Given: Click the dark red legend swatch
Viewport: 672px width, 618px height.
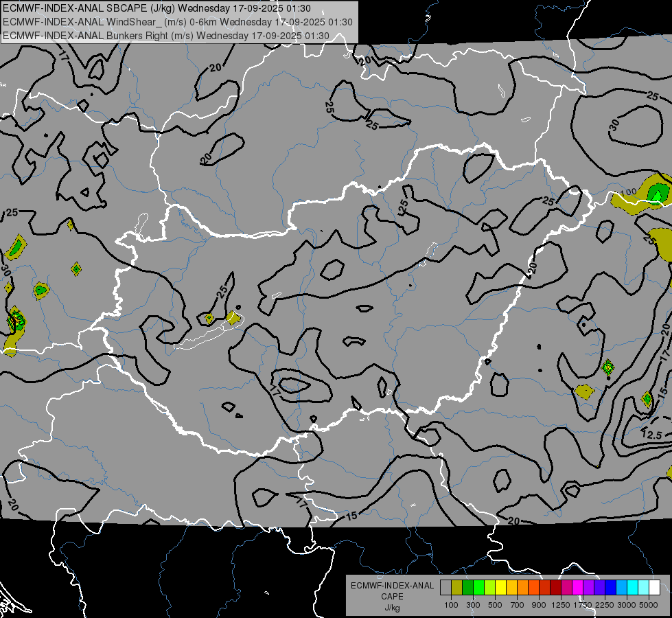Looking at the screenshot, I should pos(555,588).
